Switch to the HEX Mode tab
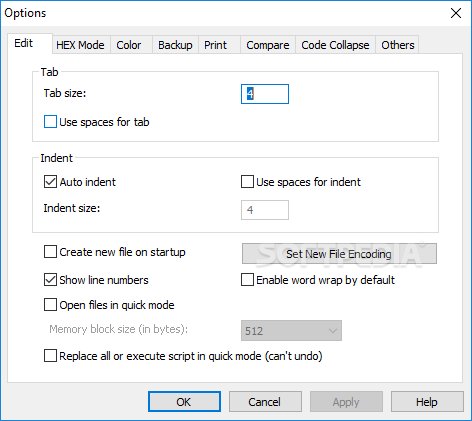Viewport: 472px width, 421px height. pos(80,45)
